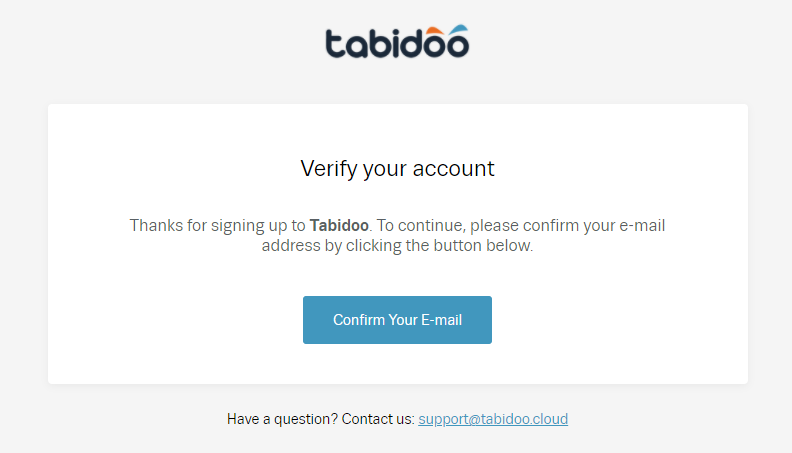
Task: Select the "Verify your account" heading
Action: (x=397, y=169)
